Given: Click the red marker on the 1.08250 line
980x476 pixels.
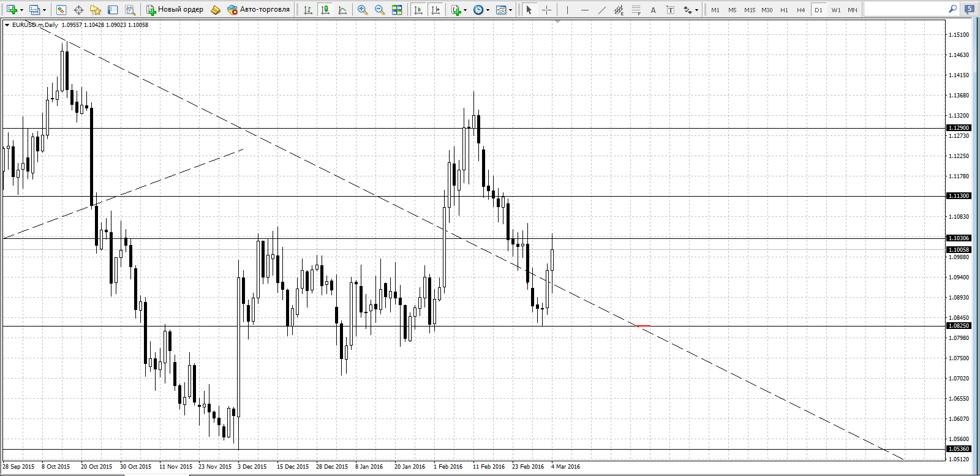Looking at the screenshot, I should 643,326.
